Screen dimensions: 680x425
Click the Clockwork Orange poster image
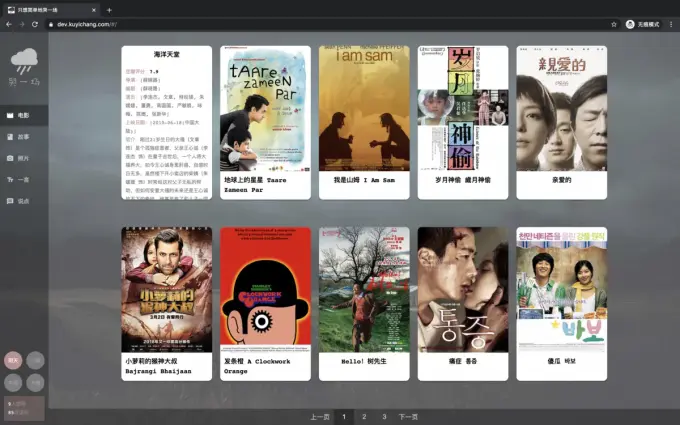[265, 289]
